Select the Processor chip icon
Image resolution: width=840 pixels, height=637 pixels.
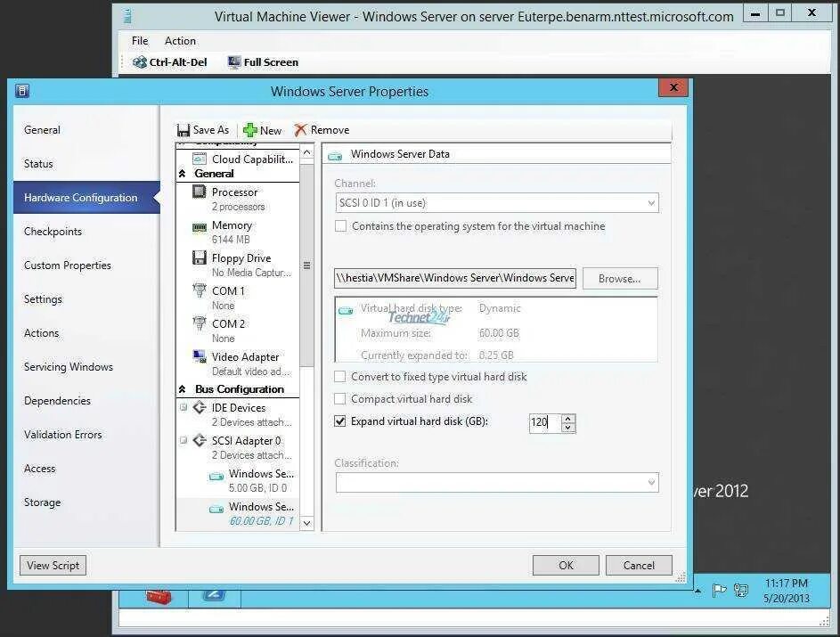(x=200, y=192)
